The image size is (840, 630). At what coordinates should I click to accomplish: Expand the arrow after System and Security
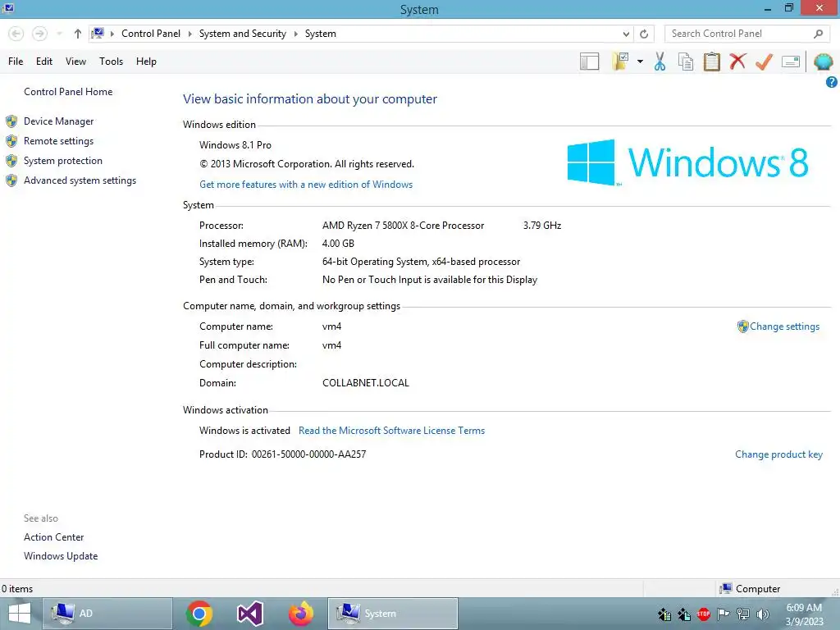click(295, 34)
